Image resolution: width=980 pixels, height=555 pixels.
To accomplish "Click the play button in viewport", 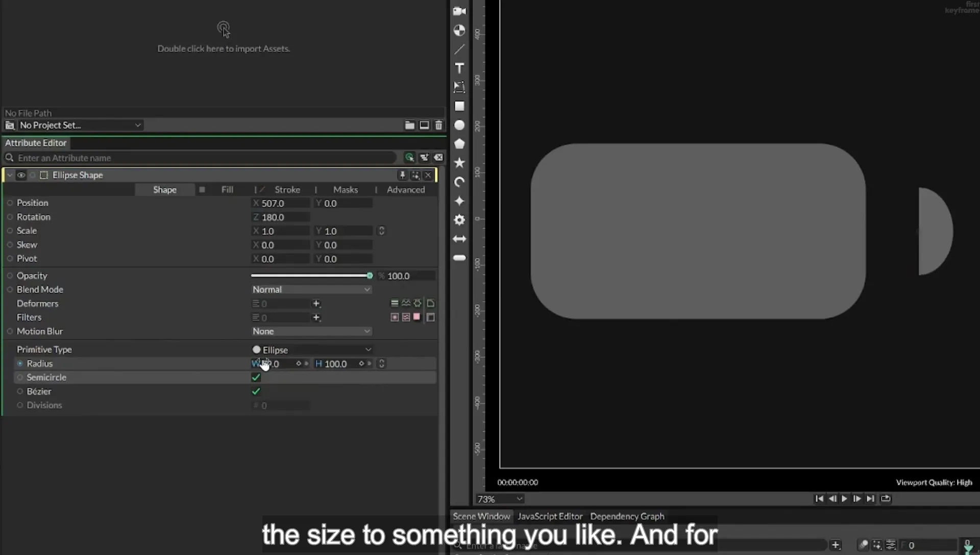I will pos(844,498).
